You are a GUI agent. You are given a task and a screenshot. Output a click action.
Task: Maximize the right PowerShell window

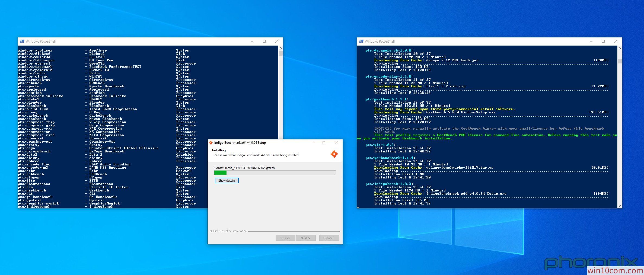point(603,41)
